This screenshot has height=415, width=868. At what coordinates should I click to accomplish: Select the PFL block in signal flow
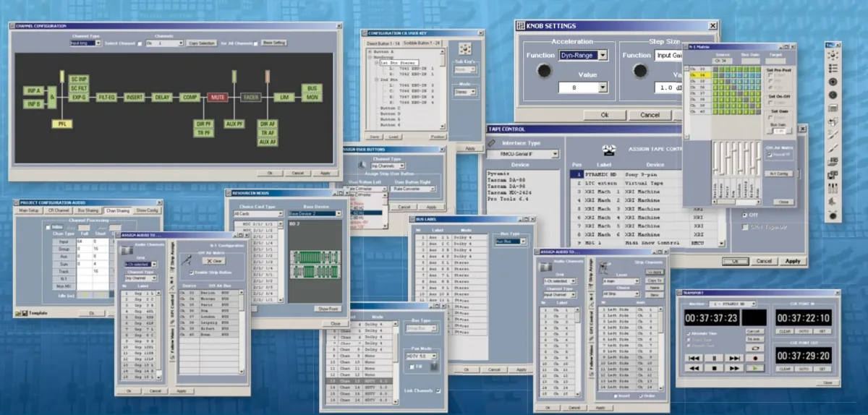pyautogui.click(x=61, y=124)
